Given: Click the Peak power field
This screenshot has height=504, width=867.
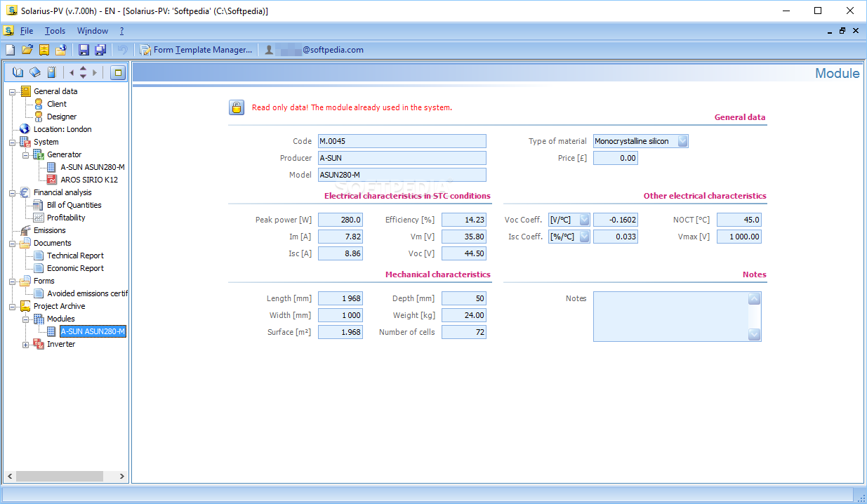Looking at the screenshot, I should [x=340, y=220].
